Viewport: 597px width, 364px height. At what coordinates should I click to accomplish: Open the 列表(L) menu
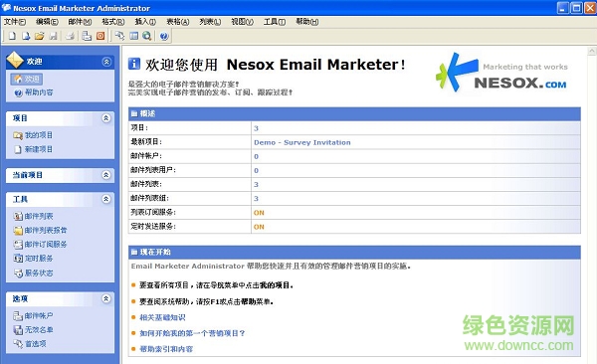coord(210,22)
